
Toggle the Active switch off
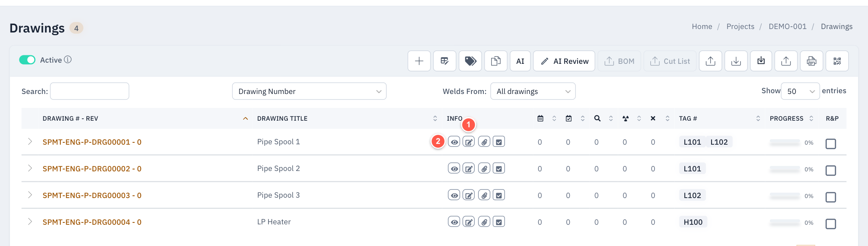tap(27, 60)
